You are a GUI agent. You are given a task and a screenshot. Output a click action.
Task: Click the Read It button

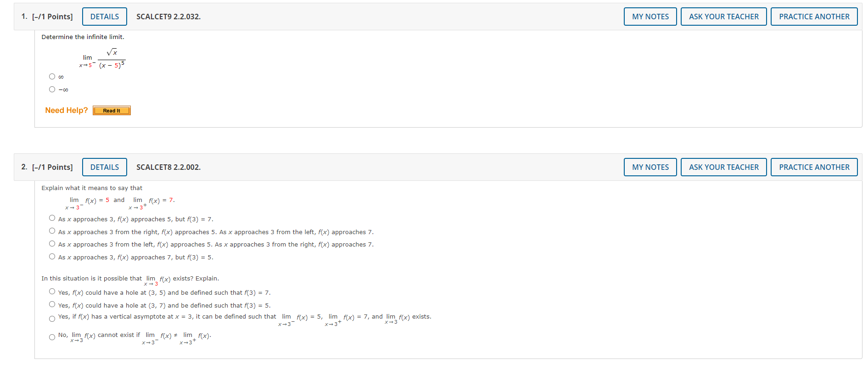tap(111, 110)
